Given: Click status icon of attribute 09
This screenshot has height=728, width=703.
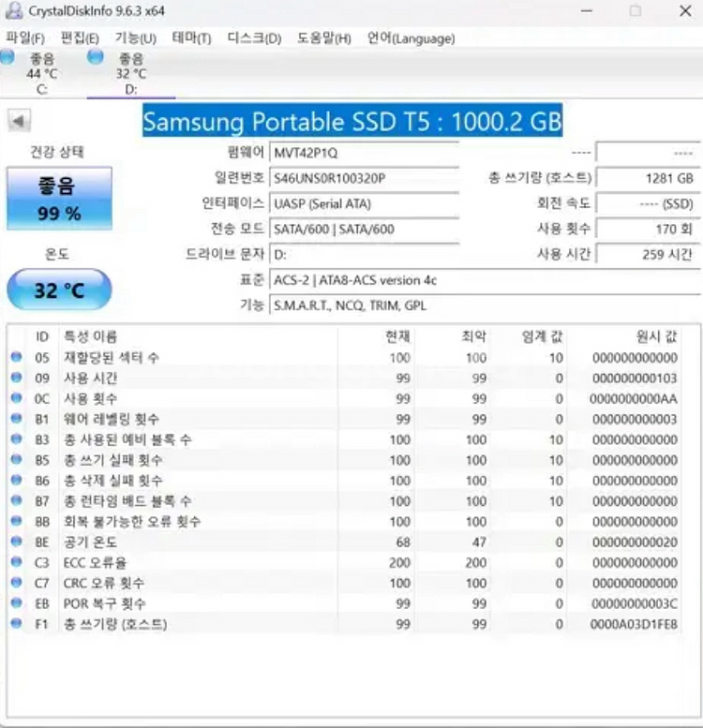Looking at the screenshot, I should click(x=17, y=377).
